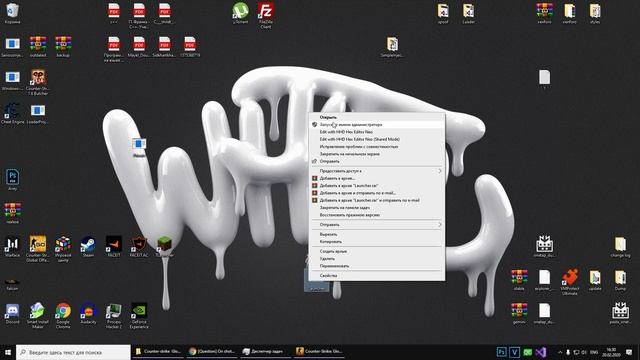Select the 'change log' folder icon
Viewport: 640px width, 360px height.
620,247
